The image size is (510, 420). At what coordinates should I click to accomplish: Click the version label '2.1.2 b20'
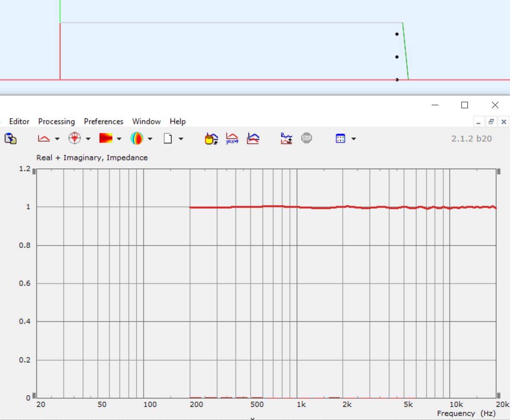coord(471,138)
